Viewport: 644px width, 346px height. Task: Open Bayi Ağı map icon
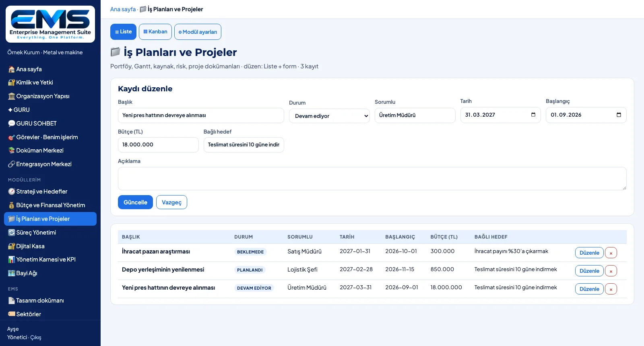[x=12, y=273]
